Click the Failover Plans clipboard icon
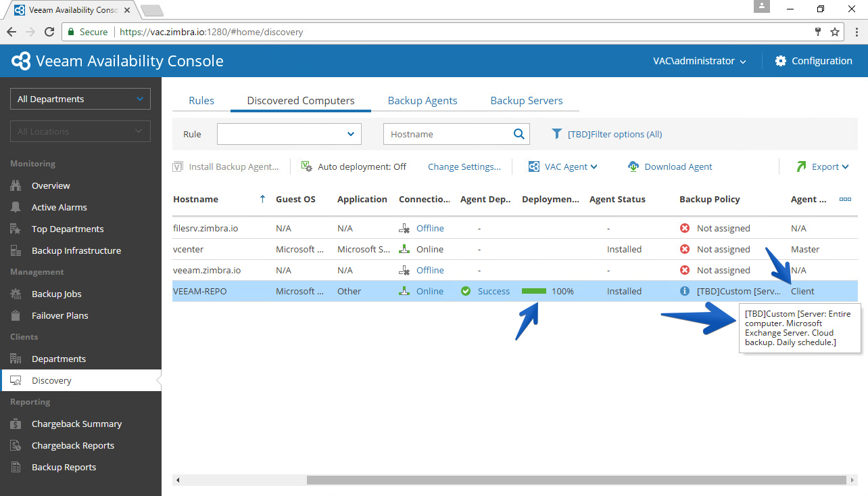868x496 pixels. point(16,315)
